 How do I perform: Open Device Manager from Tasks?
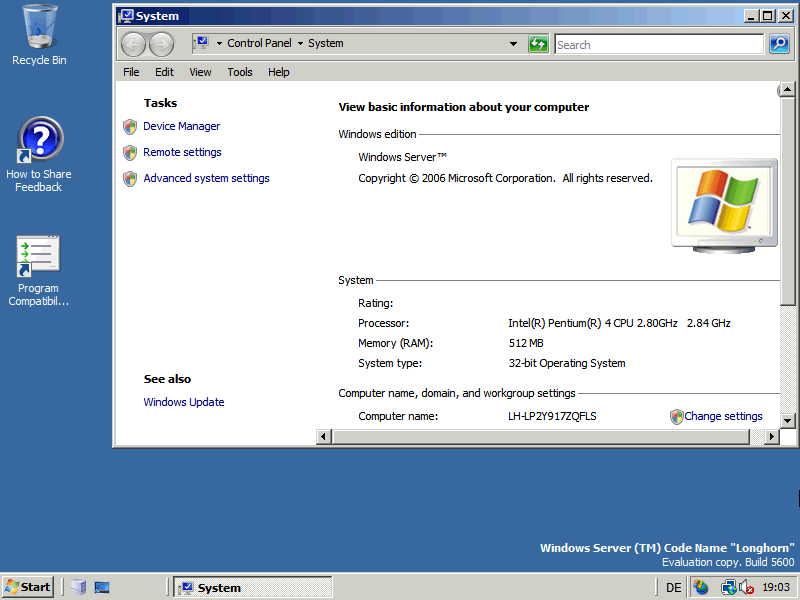pyautogui.click(x=181, y=126)
